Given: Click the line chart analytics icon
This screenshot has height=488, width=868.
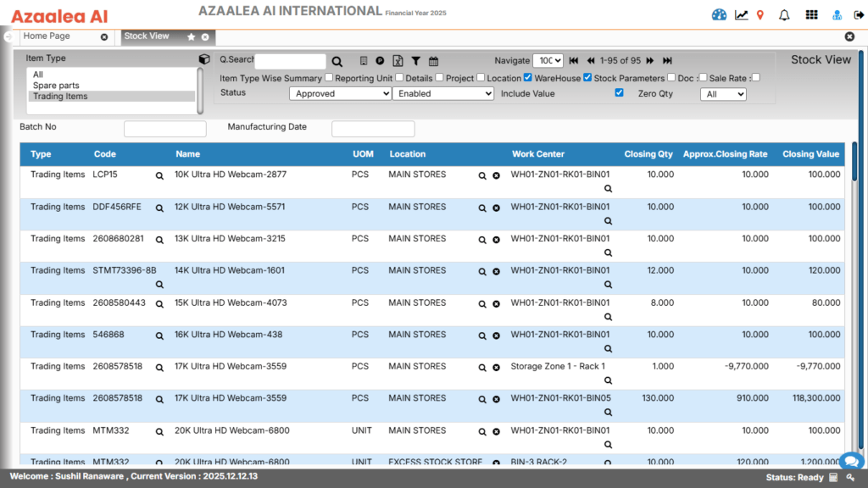Looking at the screenshot, I should coord(741,14).
